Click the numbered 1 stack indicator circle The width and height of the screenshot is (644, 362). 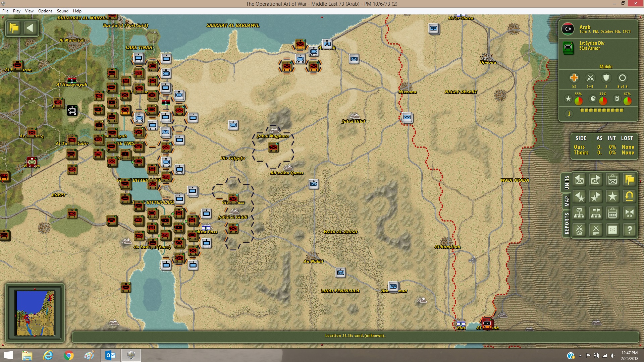[569, 114]
